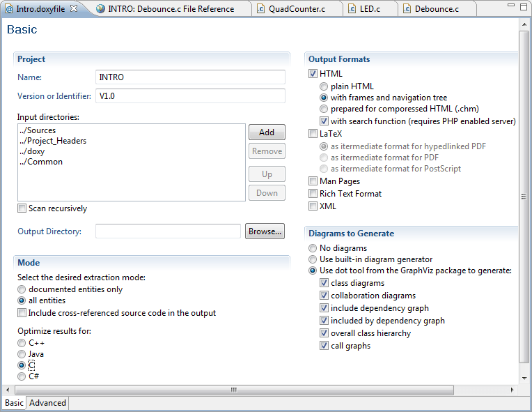
Task: Click the vertical scrollbar up arrow
Action: [x=524, y=24]
